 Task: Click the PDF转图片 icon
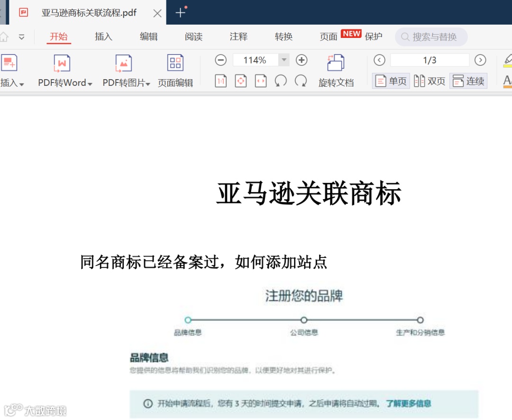point(123,63)
